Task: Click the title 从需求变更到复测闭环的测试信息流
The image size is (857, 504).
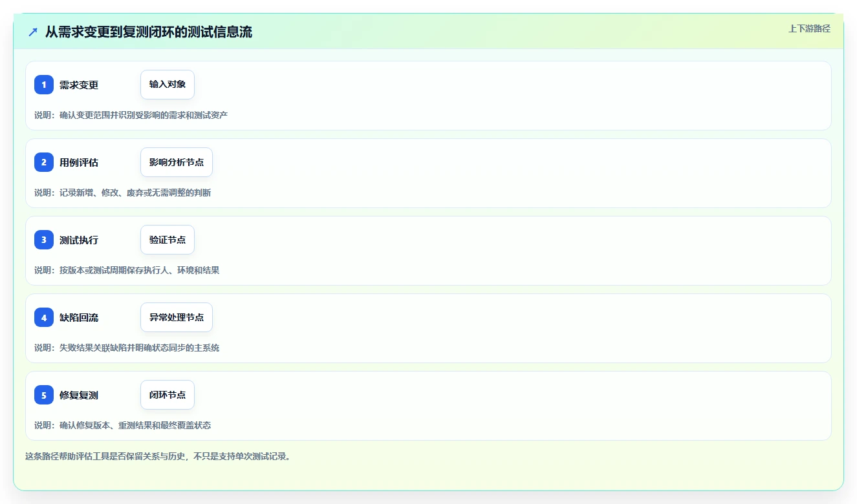Action: [x=149, y=32]
